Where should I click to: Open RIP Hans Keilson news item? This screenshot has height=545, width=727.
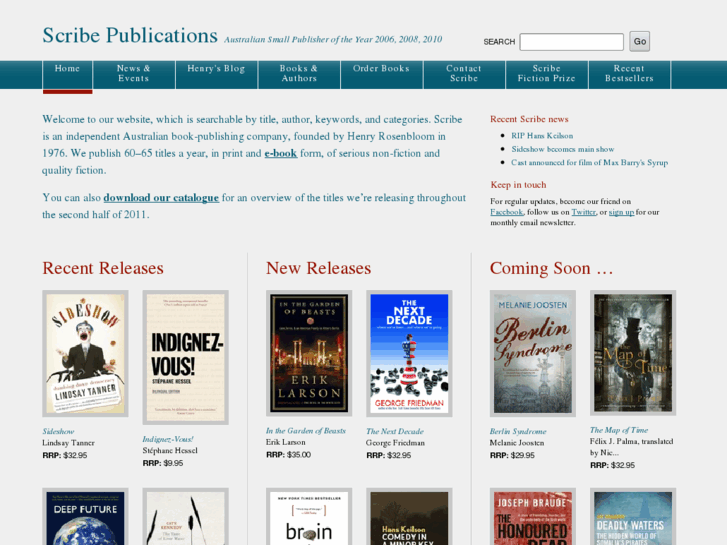(542, 135)
